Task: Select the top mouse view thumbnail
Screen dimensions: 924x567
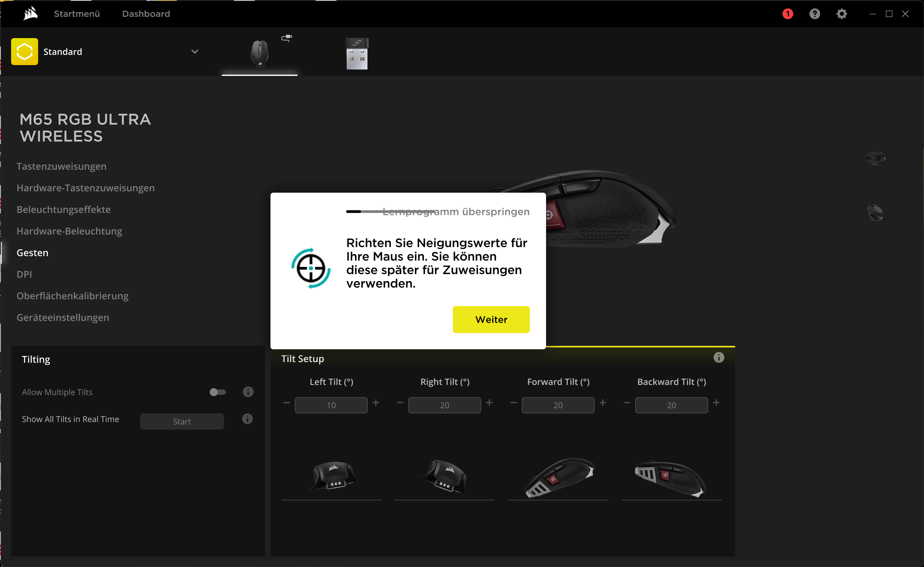Action: pos(875,159)
